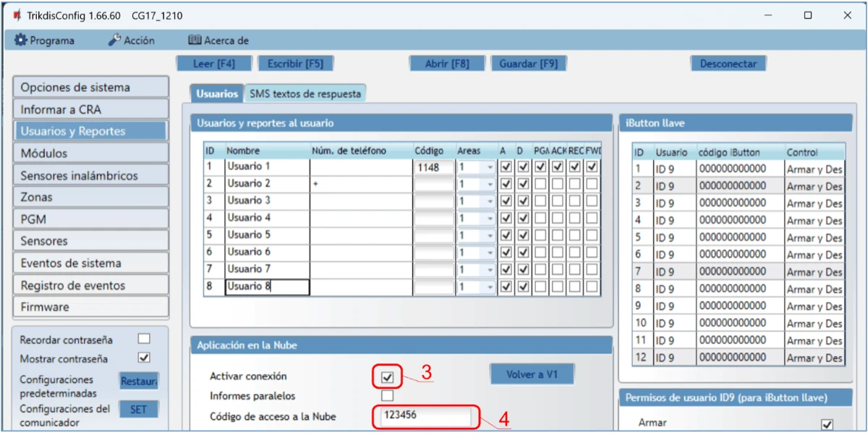Open Acerca de with book icon
The width and height of the screenshot is (868, 438).
[218, 41]
